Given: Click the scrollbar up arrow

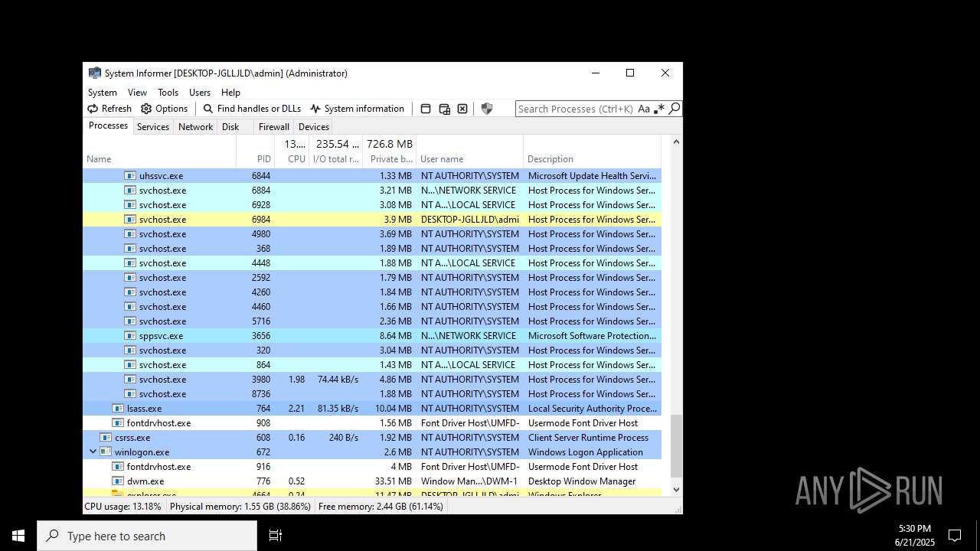Looking at the screenshot, I should click(x=676, y=142).
